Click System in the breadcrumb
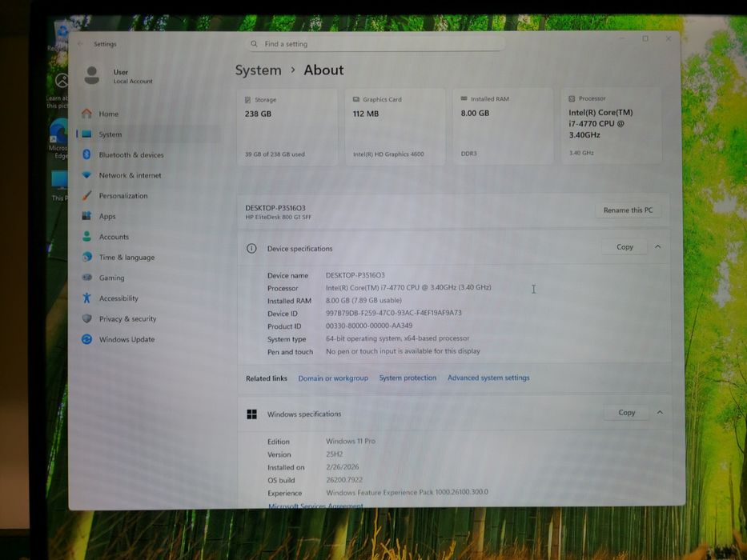Viewport: 747px width, 560px height. coord(259,70)
